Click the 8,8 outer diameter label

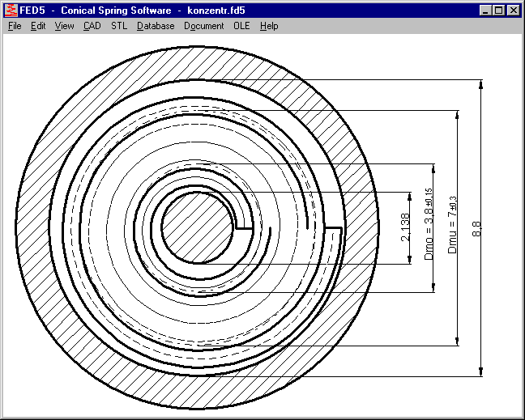tap(476, 228)
